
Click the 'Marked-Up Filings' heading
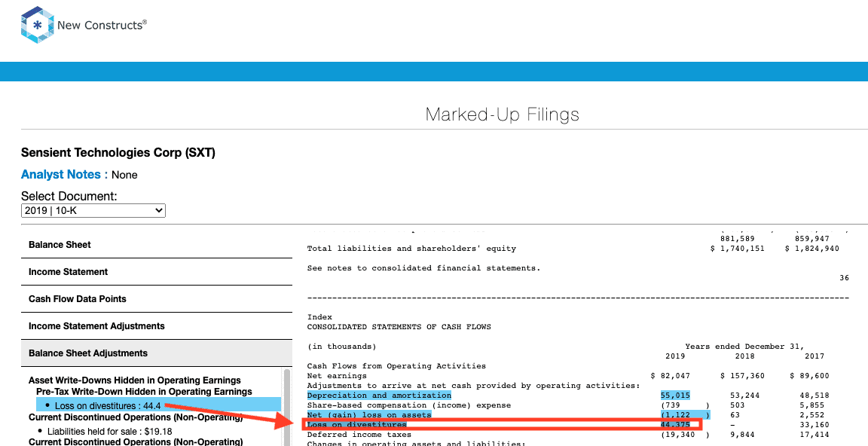click(502, 115)
